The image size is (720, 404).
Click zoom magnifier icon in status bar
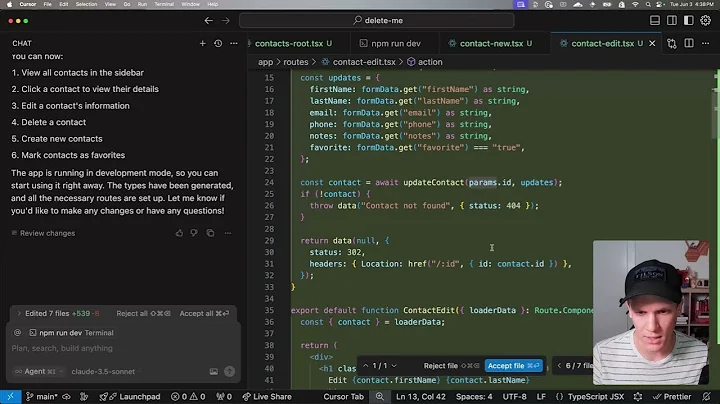[380, 397]
